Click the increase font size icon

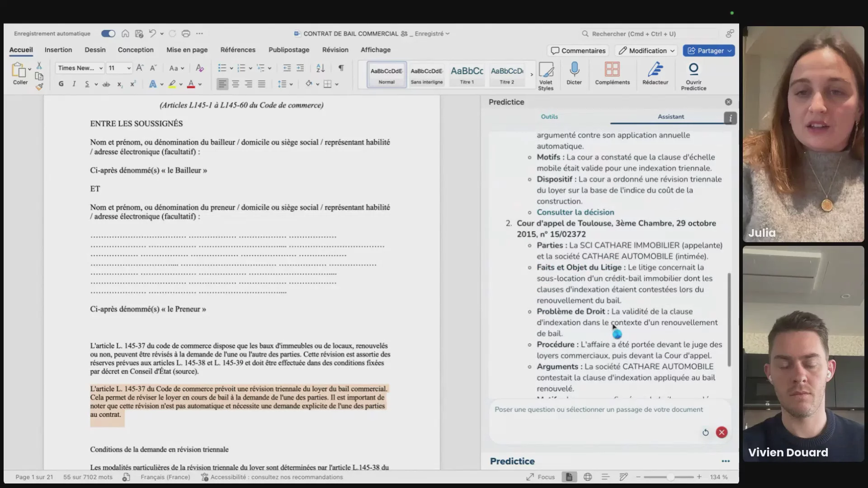[140, 68]
